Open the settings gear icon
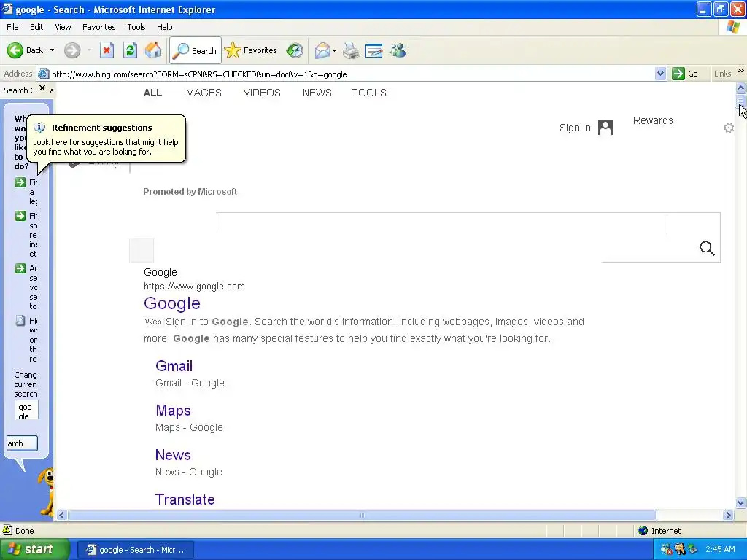The image size is (747, 560). 729,128
